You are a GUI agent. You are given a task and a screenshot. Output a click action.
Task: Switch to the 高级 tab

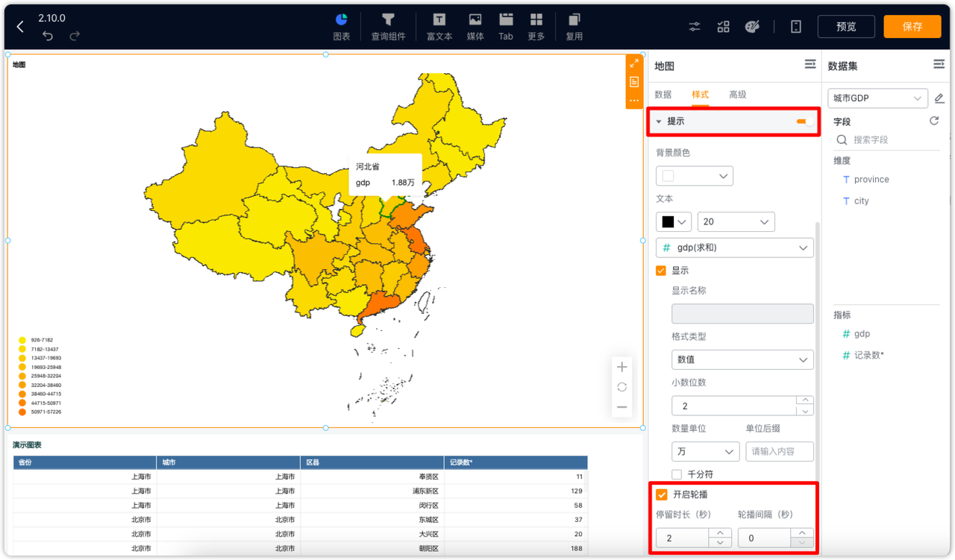(x=737, y=95)
